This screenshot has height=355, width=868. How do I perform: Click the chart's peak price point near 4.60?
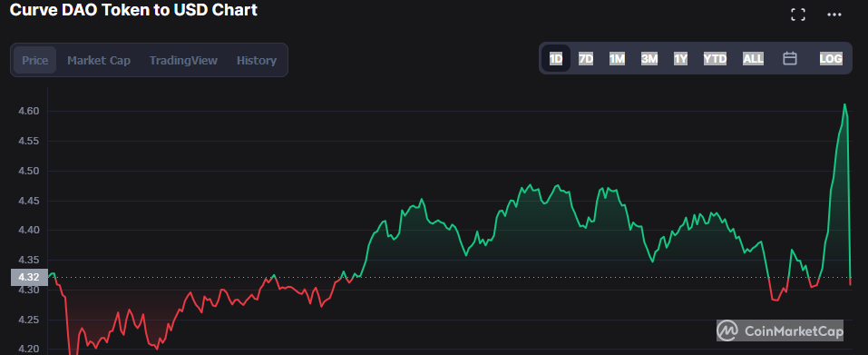click(844, 104)
